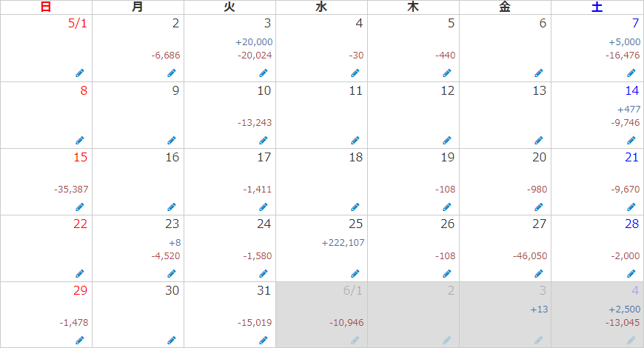Click the 土 Saturday column header
The width and height of the screenshot is (644, 348).
point(597,7)
